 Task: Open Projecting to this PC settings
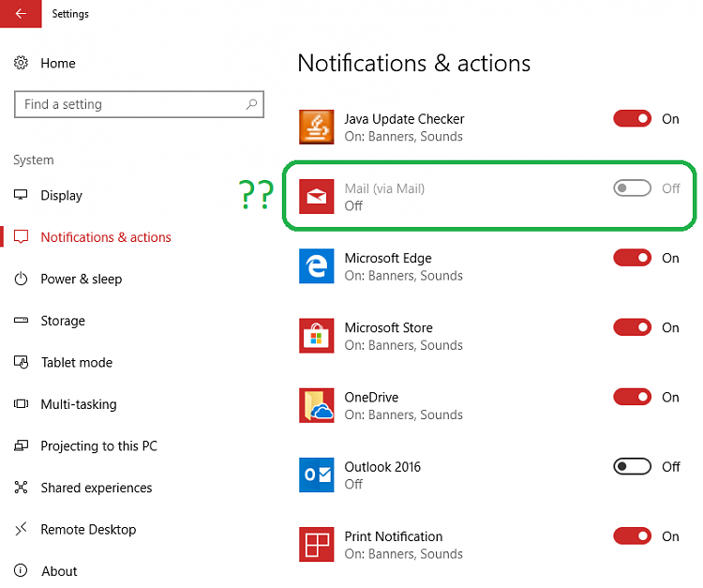pyautogui.click(x=99, y=445)
